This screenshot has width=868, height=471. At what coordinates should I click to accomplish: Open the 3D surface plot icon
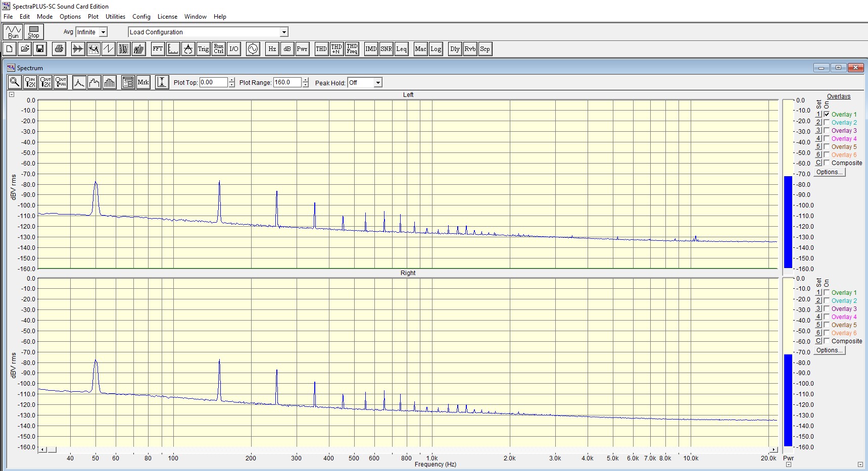click(x=138, y=49)
